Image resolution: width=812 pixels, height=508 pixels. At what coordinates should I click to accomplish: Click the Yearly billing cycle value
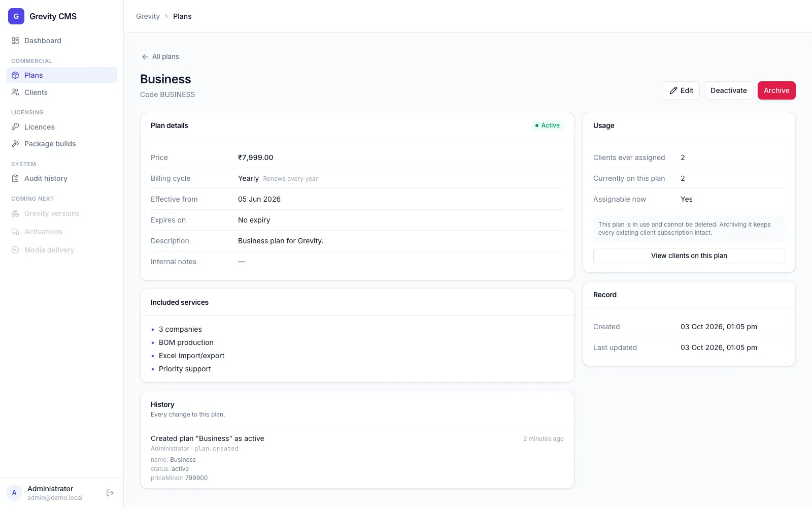click(248, 178)
